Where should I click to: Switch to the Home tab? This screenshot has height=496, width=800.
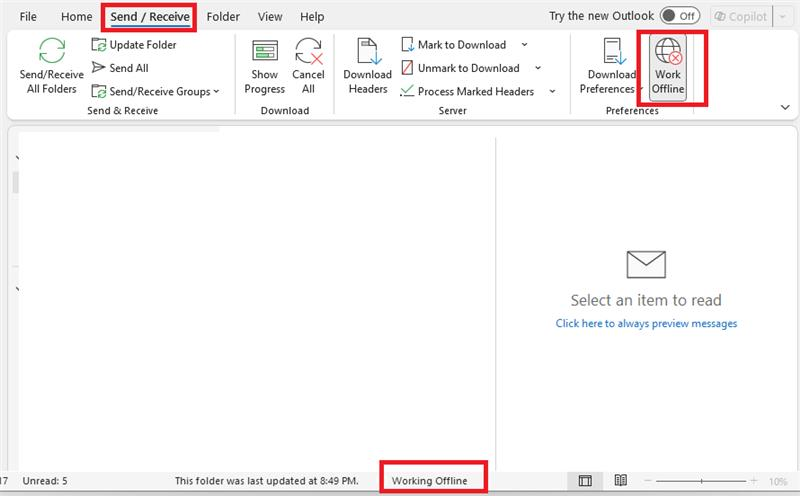(x=77, y=17)
